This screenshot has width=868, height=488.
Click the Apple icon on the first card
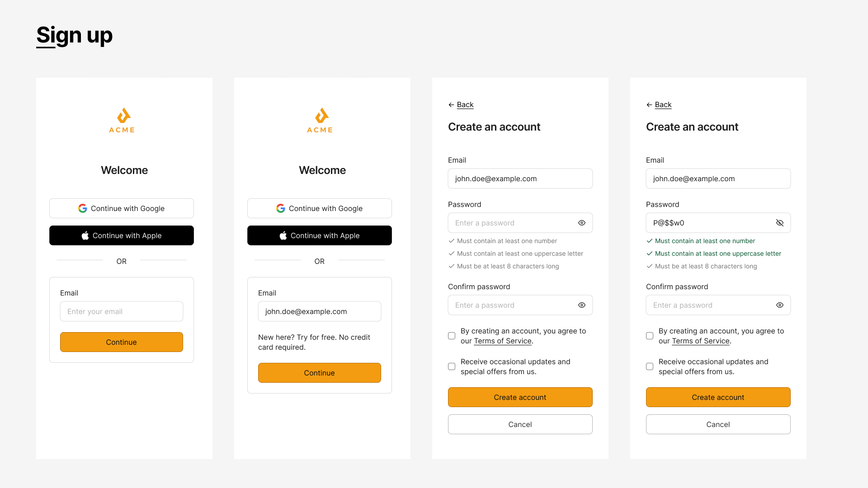(85, 235)
